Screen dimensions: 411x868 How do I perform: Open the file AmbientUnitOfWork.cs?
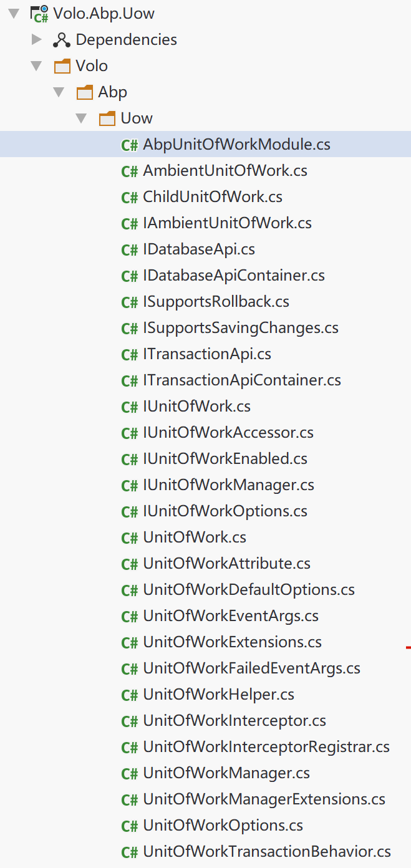(225, 171)
